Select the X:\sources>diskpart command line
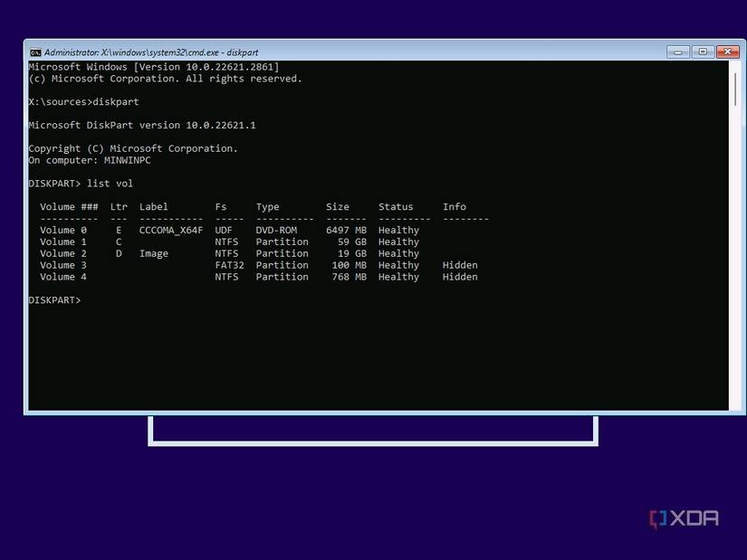Image resolution: width=747 pixels, height=560 pixels. coord(83,101)
